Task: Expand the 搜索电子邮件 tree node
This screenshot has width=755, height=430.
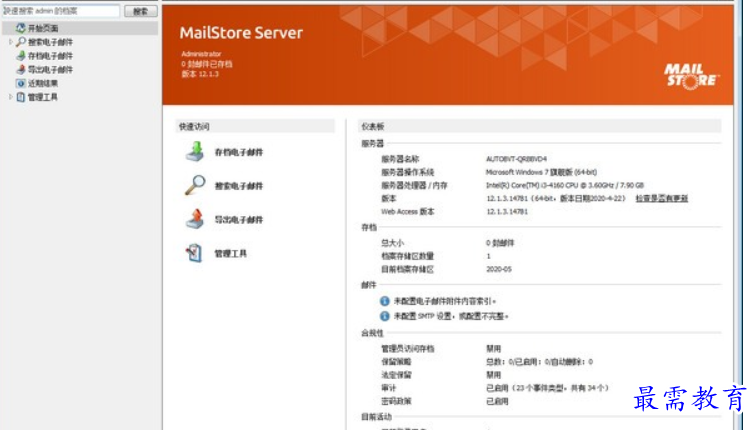Action: 11,42
